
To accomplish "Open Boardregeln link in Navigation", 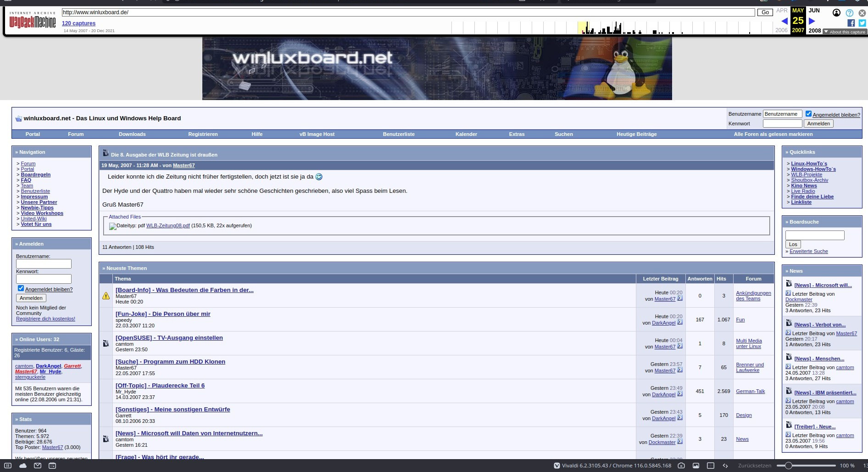I will [35, 174].
